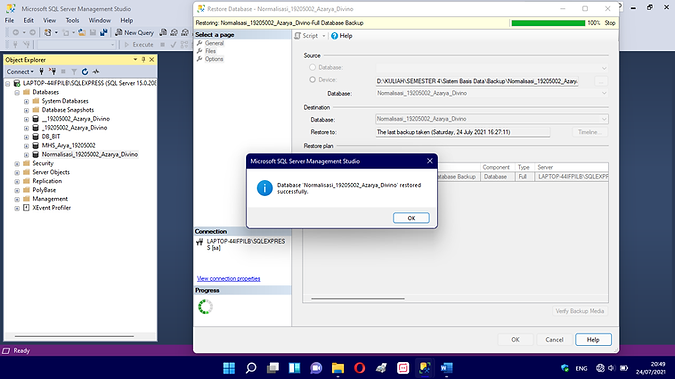Open the Windows Start menu

229,368
